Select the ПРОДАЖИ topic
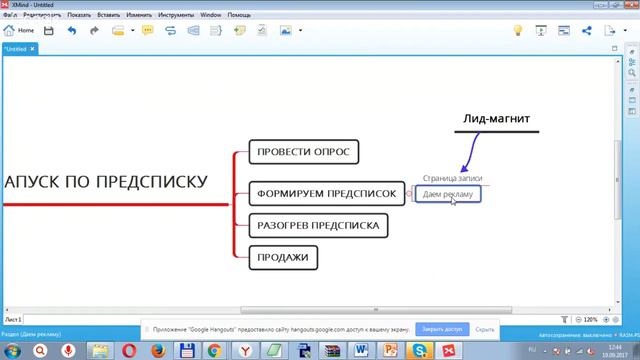Image resolution: width=640 pixels, height=360 pixels. tap(283, 258)
